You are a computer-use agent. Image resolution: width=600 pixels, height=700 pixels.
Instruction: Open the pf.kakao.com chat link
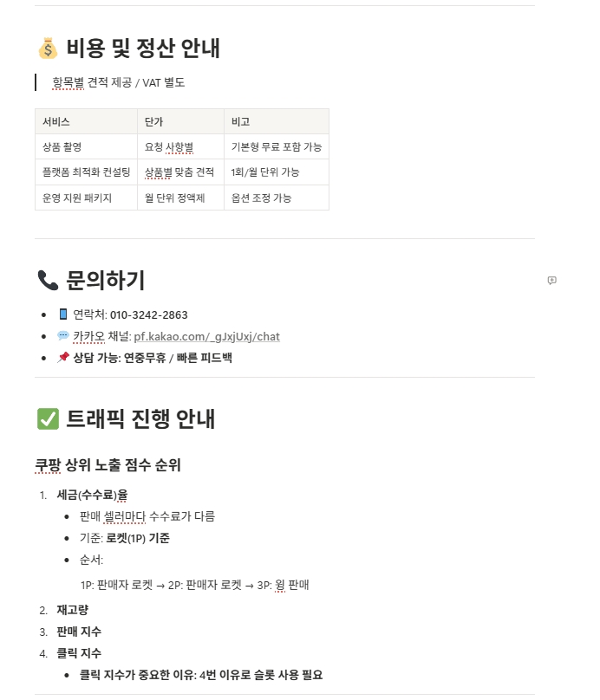207,336
